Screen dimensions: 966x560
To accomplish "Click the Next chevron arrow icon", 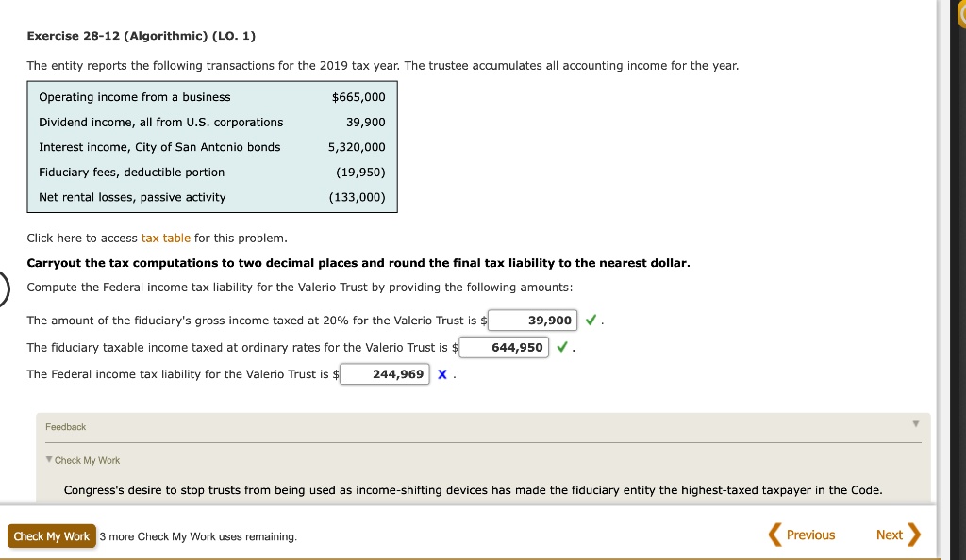I will click(x=914, y=535).
